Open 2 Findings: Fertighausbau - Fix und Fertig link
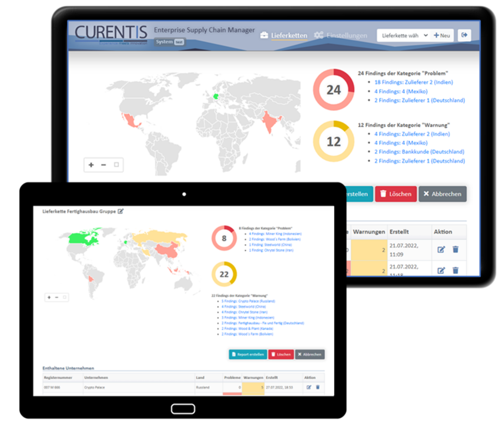The image size is (504, 432). [x=263, y=323]
